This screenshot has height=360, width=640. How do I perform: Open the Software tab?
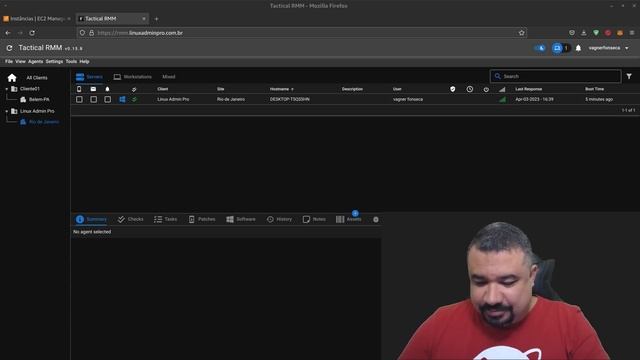[x=241, y=219]
